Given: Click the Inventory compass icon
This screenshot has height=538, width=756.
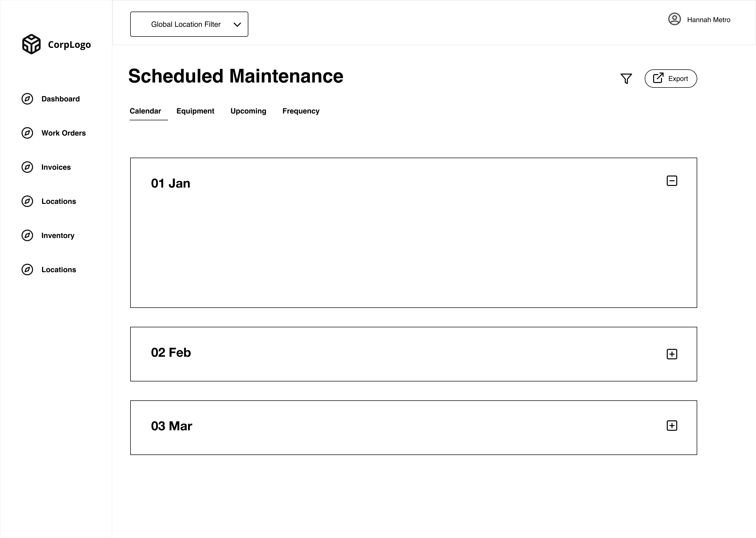Looking at the screenshot, I should pos(27,235).
